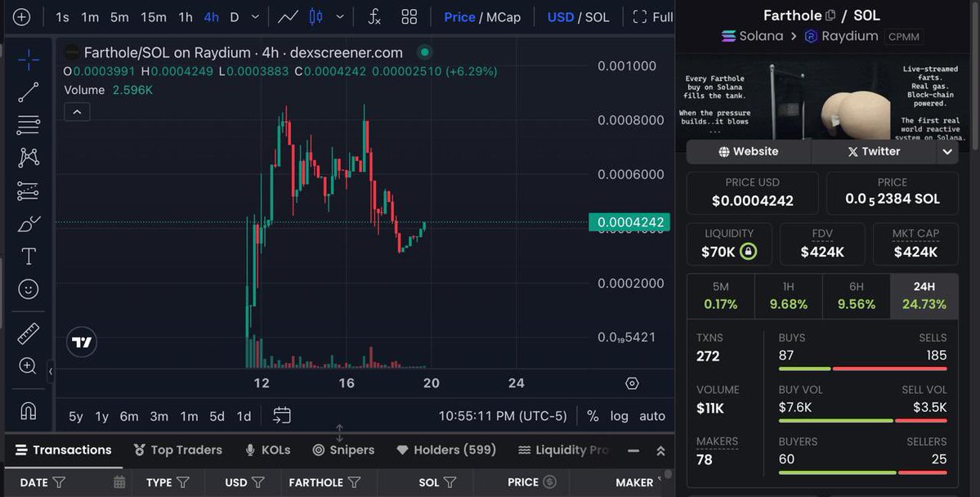Image resolution: width=980 pixels, height=497 pixels.
Task: Select the pattern drawing tool
Action: click(x=28, y=158)
